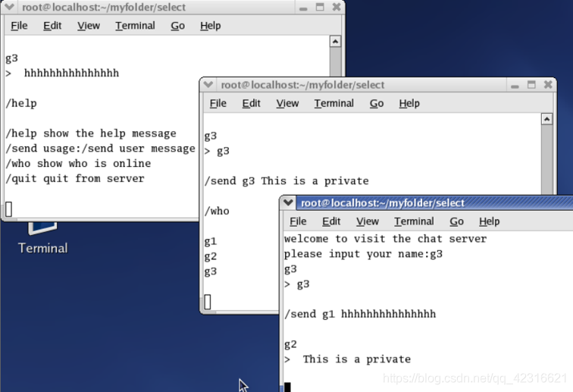This screenshot has width=573, height=392.
Task: Click cursor block in back-left terminal
Action: point(9,209)
